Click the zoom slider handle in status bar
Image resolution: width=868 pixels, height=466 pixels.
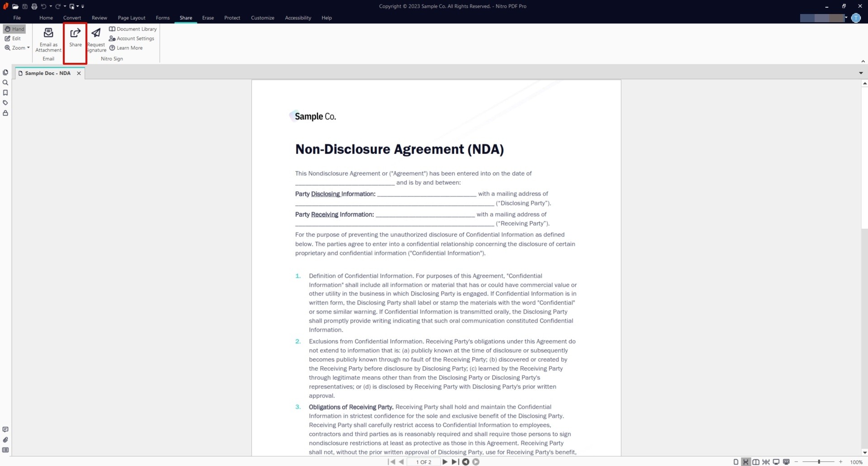click(819, 462)
